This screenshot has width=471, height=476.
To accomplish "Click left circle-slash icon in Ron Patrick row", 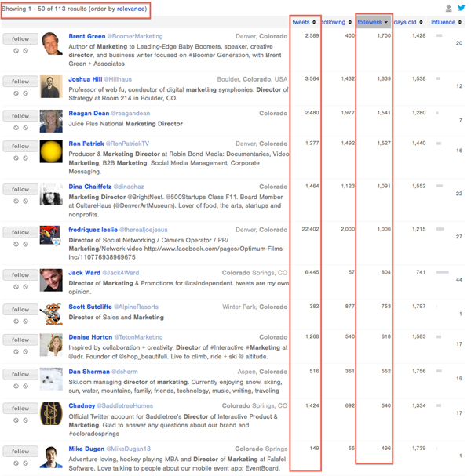I will click(16, 158).
